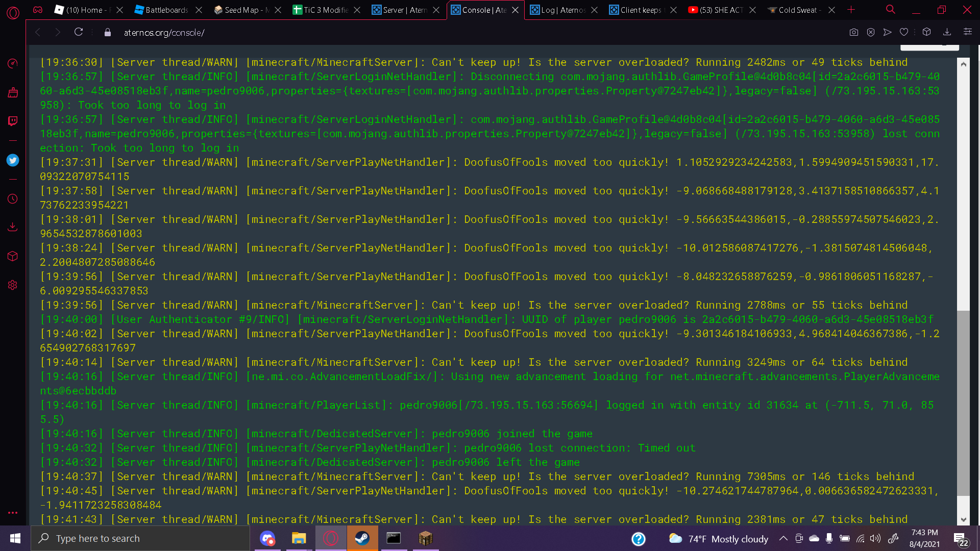This screenshot has width=980, height=551.
Task: Click 'pedro9006 joined the game' log line
Action: coord(316,434)
